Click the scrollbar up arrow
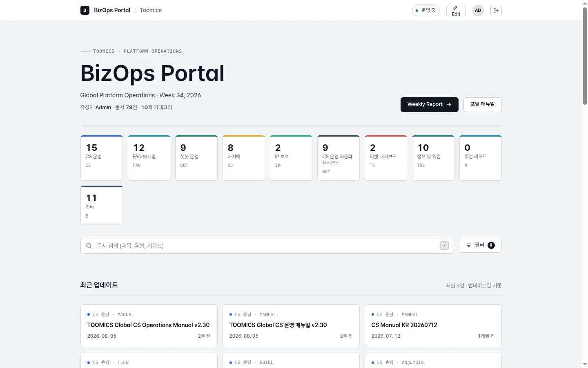The image size is (588, 368). (585, 3)
